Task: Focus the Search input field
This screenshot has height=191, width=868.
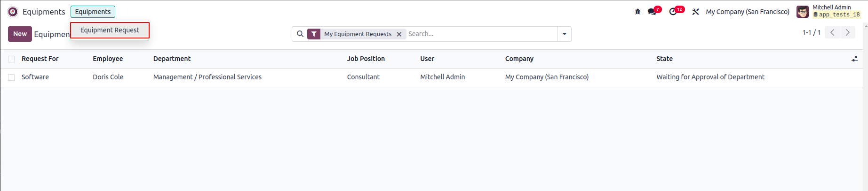Action: 480,34
